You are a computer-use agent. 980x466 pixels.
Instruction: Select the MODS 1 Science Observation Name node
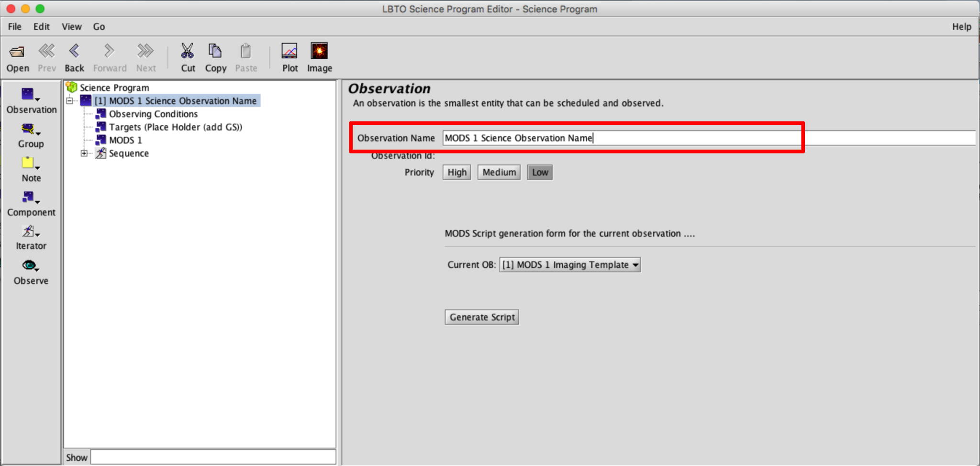pyautogui.click(x=177, y=100)
